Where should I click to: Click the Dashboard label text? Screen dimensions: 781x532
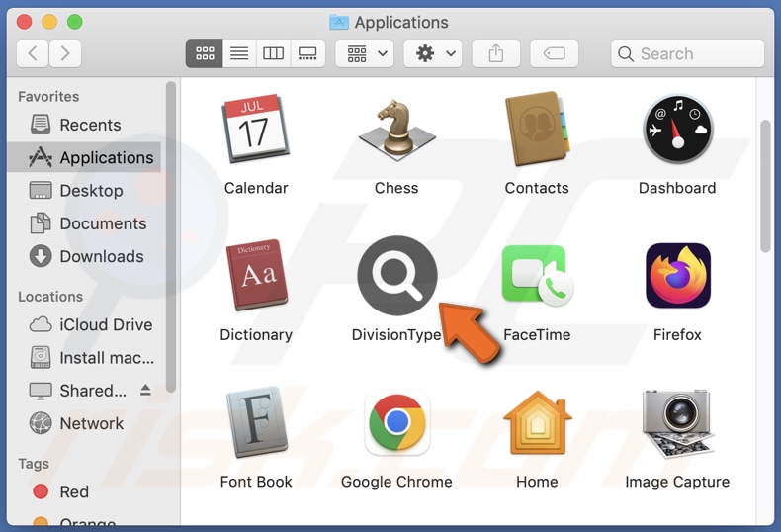point(677,188)
